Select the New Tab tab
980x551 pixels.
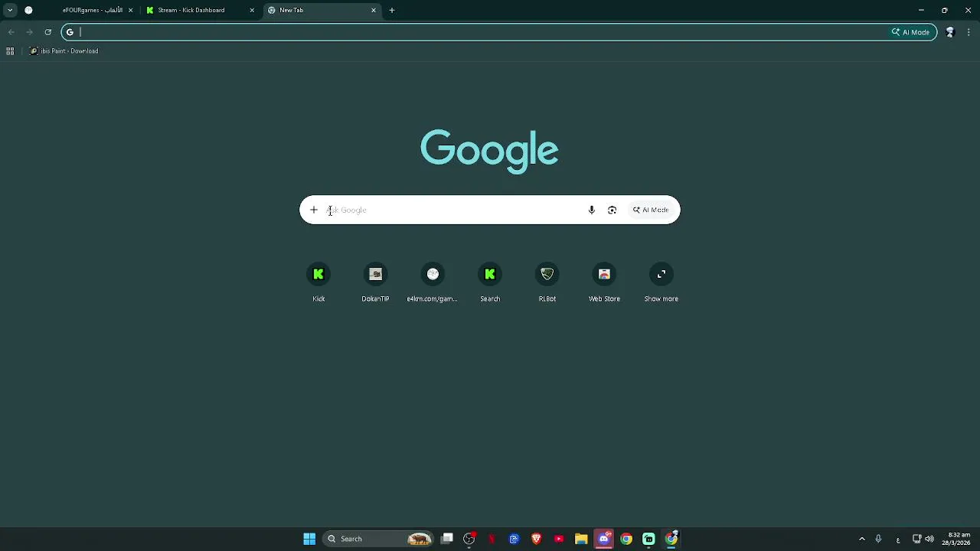pyautogui.click(x=322, y=10)
